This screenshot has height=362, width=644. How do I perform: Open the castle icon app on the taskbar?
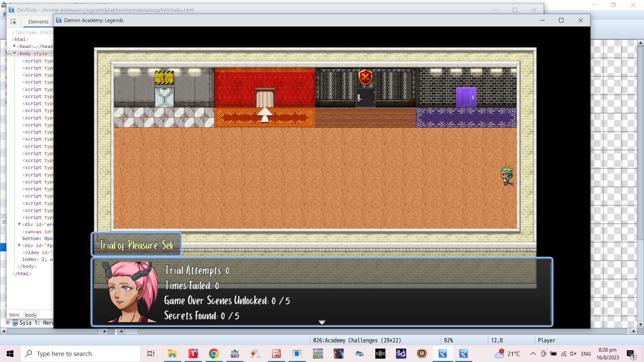click(x=235, y=354)
